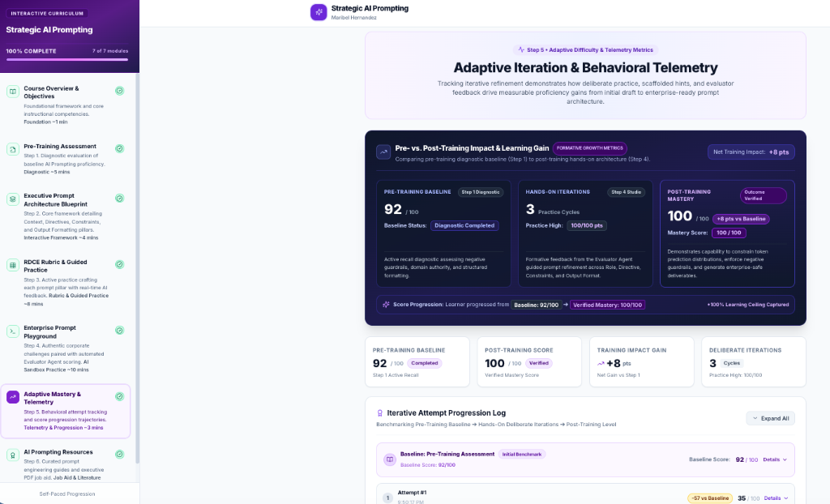Image resolution: width=830 pixels, height=504 pixels.
Task: Click course completion progress bar
Action: pyautogui.click(x=67, y=59)
